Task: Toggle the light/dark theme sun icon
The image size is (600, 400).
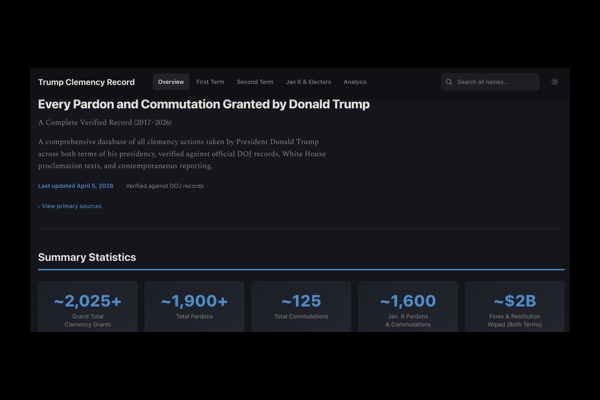Action: coord(555,82)
